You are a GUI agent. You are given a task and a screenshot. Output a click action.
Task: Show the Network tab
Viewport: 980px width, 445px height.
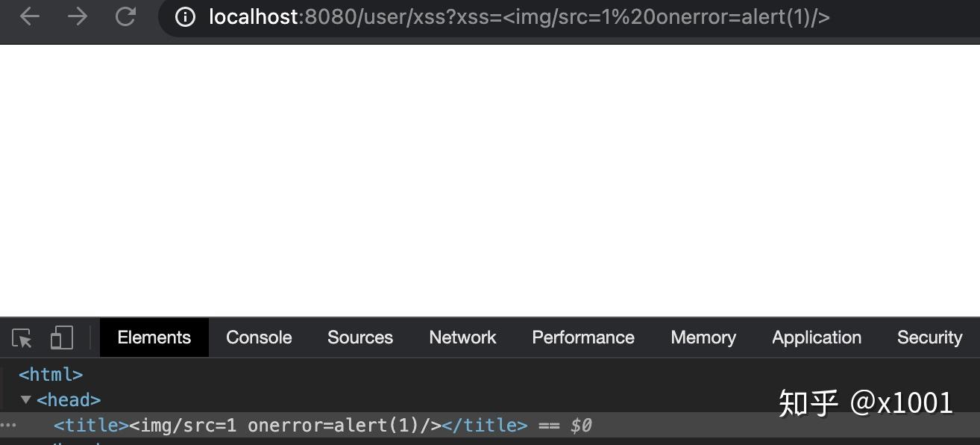[462, 337]
